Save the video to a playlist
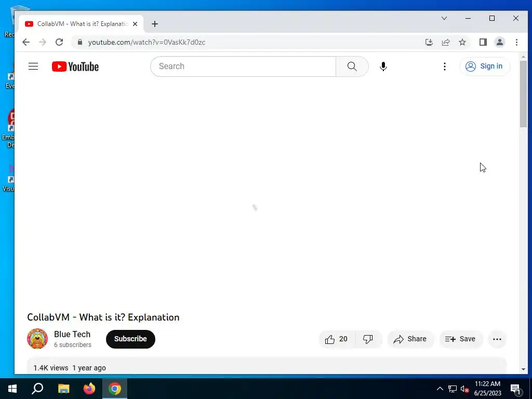Image resolution: width=532 pixels, height=399 pixels. [x=461, y=339]
